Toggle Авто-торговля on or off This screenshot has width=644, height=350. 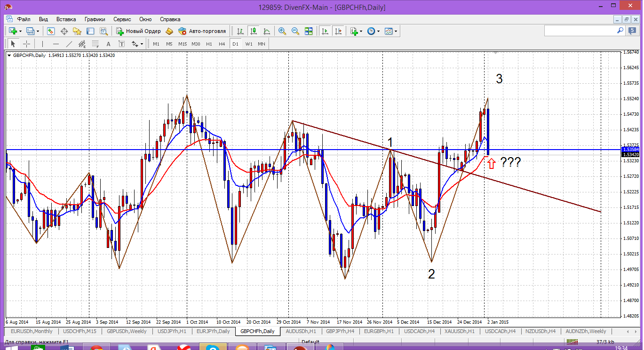(202, 31)
